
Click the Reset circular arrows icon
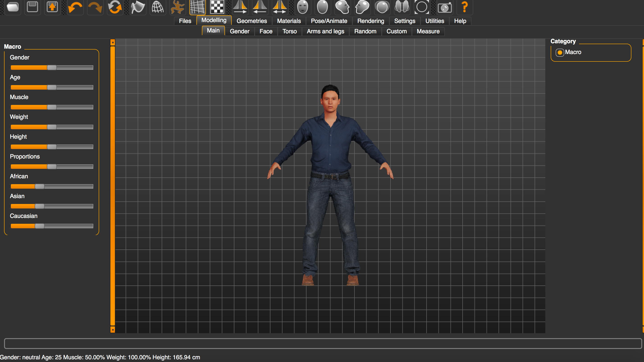[x=115, y=7]
